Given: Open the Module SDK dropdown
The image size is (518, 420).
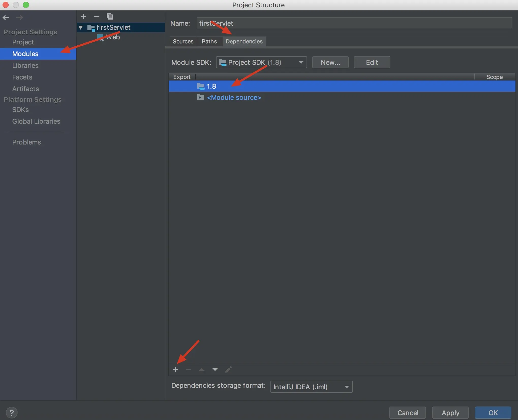Looking at the screenshot, I should point(261,62).
